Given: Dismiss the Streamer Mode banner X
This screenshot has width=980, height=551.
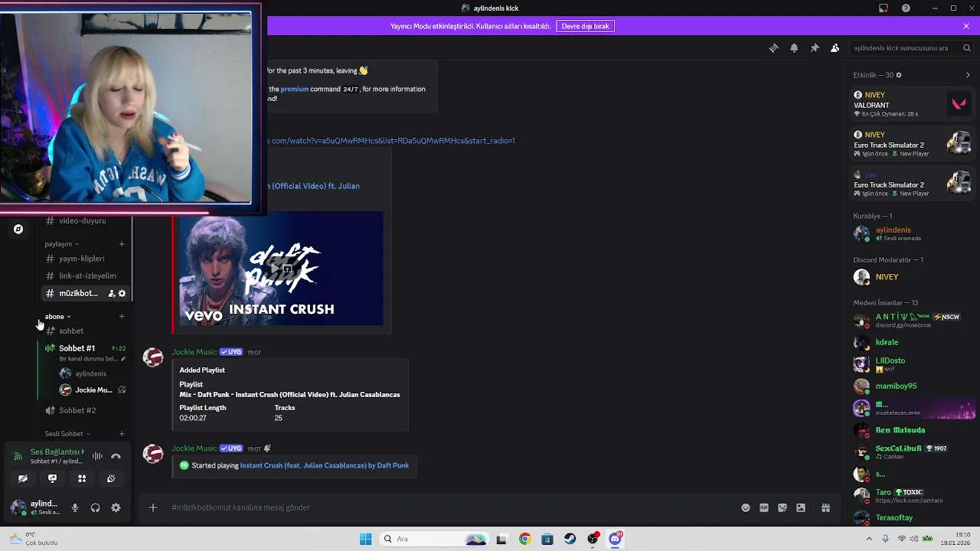Looking at the screenshot, I should [x=966, y=26].
